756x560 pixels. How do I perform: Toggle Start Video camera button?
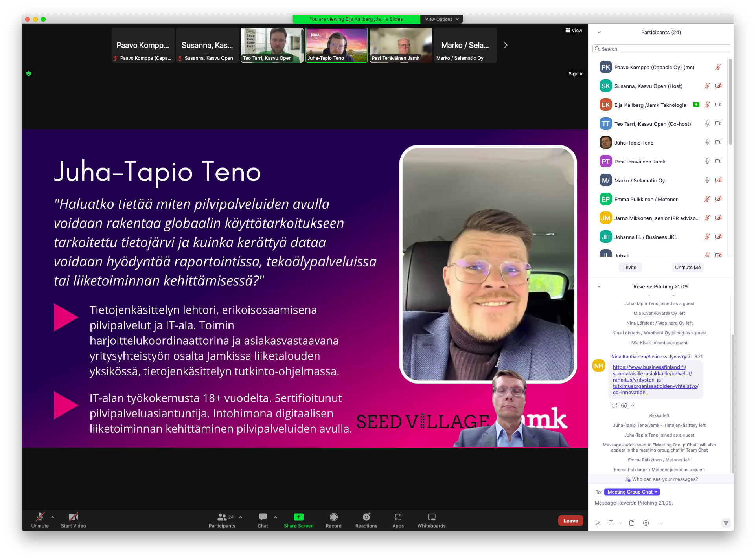[73, 517]
